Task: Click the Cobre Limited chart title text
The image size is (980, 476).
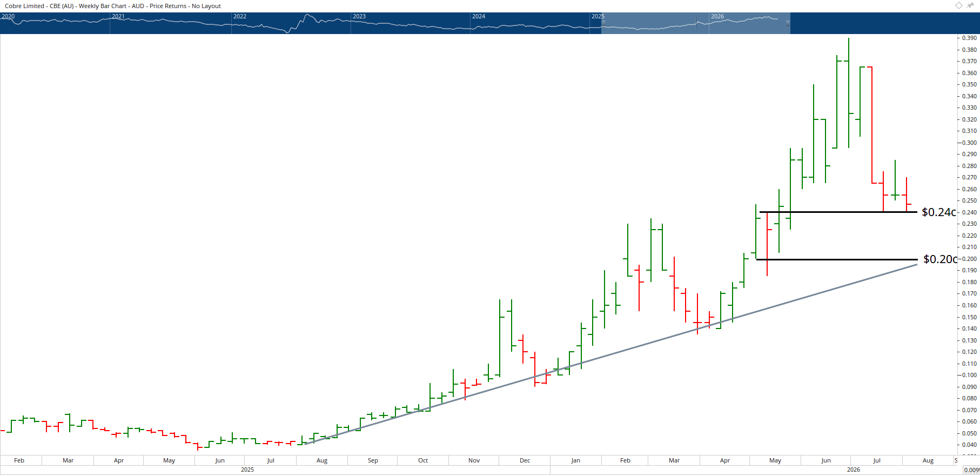Action: (x=113, y=6)
